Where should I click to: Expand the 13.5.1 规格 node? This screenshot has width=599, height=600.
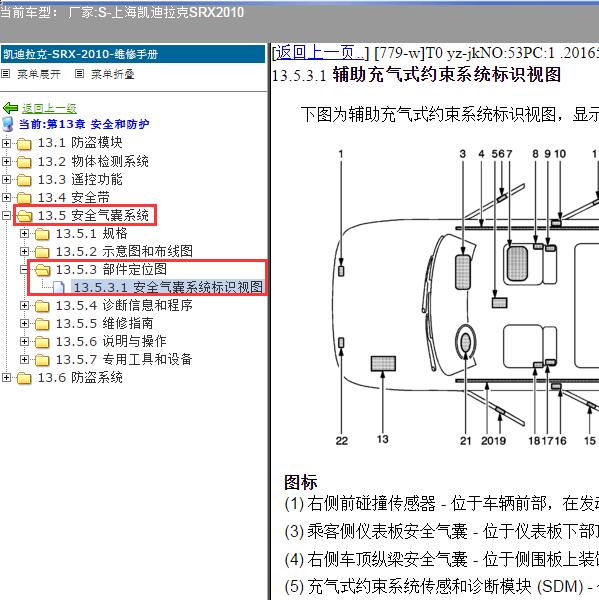tap(24, 233)
